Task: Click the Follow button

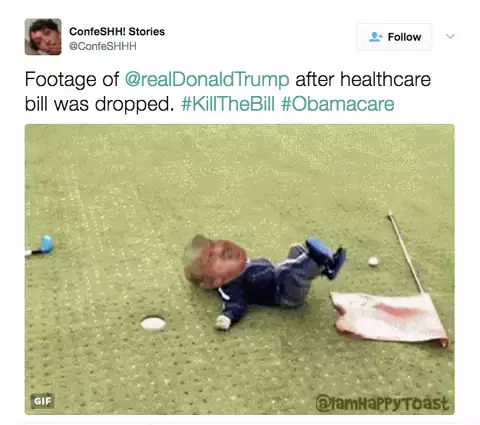Action: pos(394,37)
